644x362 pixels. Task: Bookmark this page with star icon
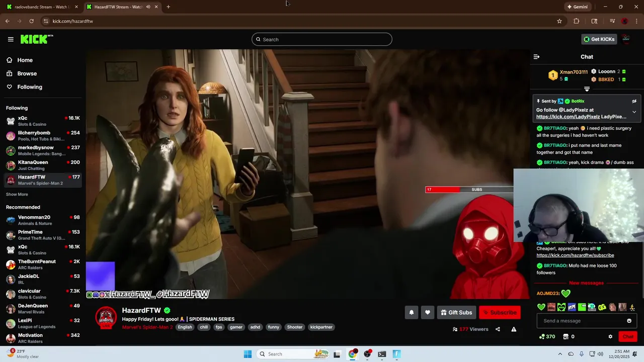tap(559, 21)
